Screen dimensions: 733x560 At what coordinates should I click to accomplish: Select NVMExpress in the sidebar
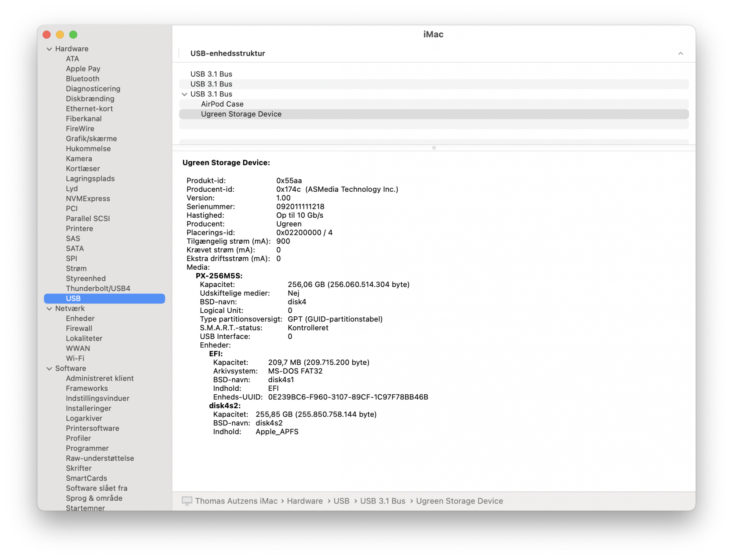pyautogui.click(x=88, y=199)
